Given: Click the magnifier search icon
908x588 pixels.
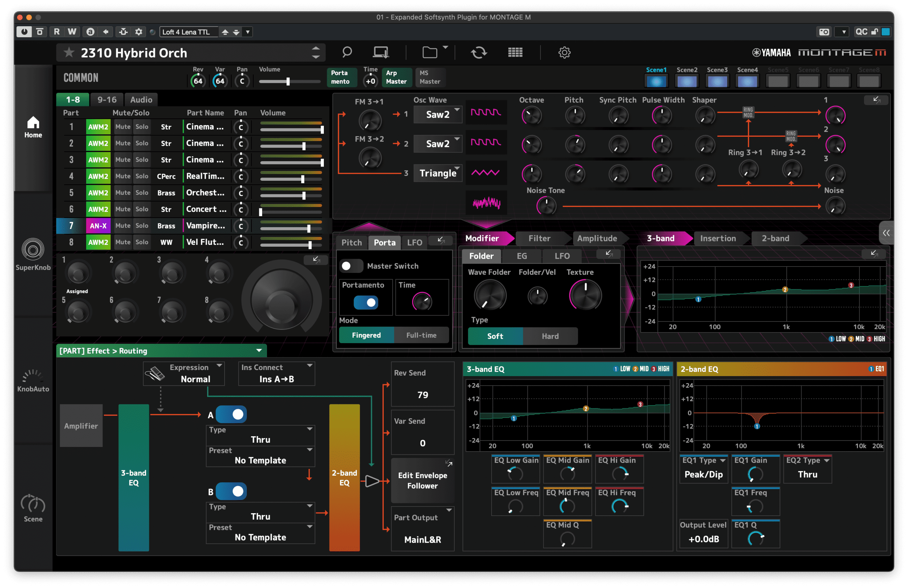Looking at the screenshot, I should tap(347, 52).
